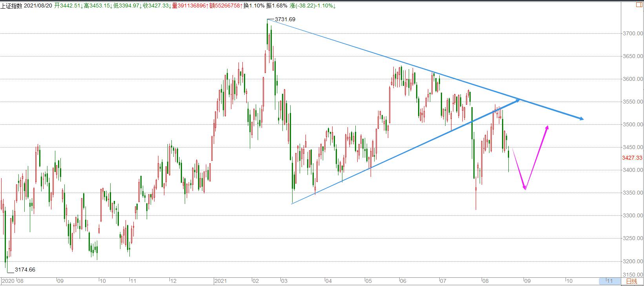Click the 3600.00 price axis label
The height and width of the screenshot is (286, 644).
tap(633, 79)
